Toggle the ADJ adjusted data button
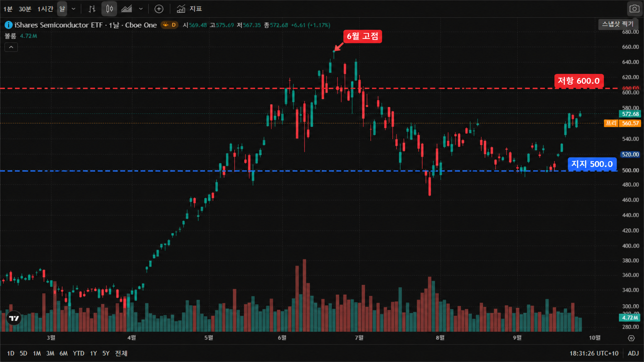This screenshot has width=644, height=362. [x=633, y=353]
